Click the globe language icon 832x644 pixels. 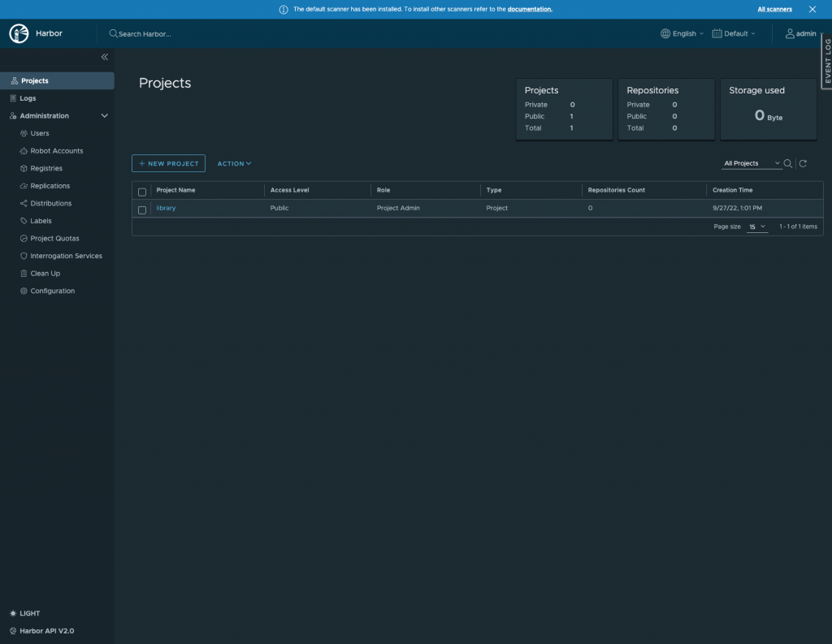[665, 33]
